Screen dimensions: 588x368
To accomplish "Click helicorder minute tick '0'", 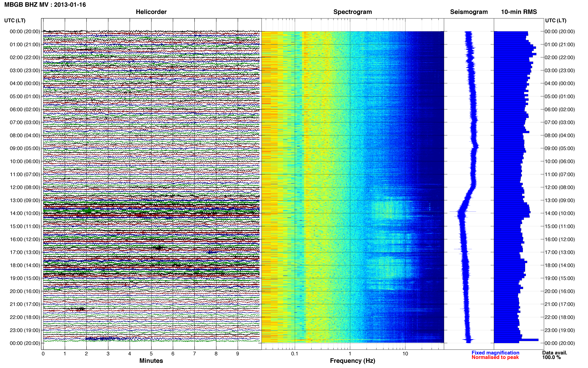I will click(x=43, y=354).
